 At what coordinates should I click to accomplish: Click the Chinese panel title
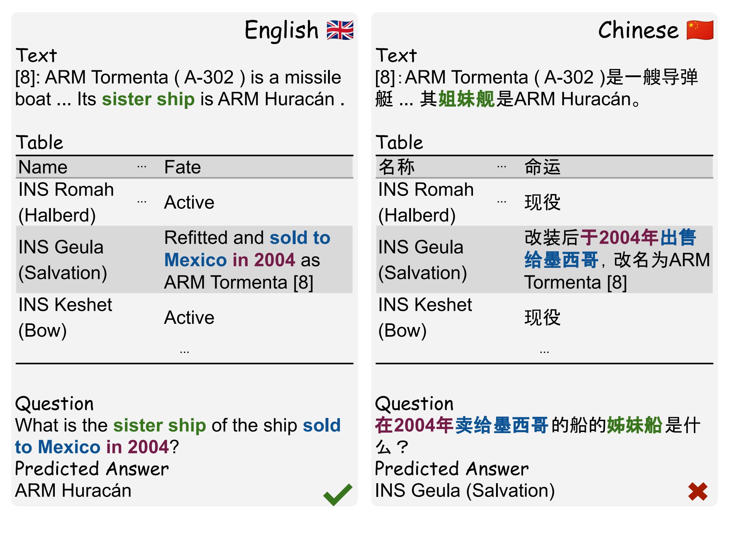(x=638, y=30)
